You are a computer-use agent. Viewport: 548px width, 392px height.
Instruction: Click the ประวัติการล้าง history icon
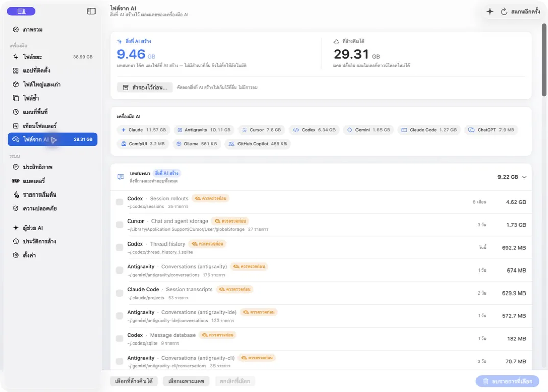click(16, 241)
